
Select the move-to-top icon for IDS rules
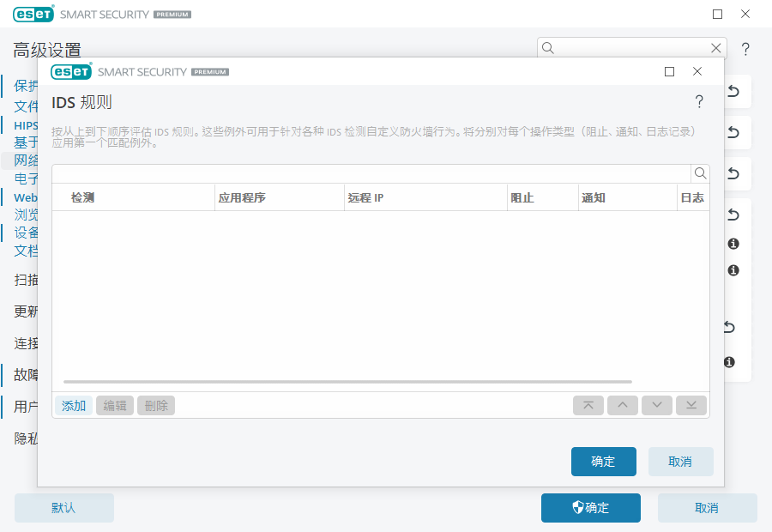tap(588, 405)
